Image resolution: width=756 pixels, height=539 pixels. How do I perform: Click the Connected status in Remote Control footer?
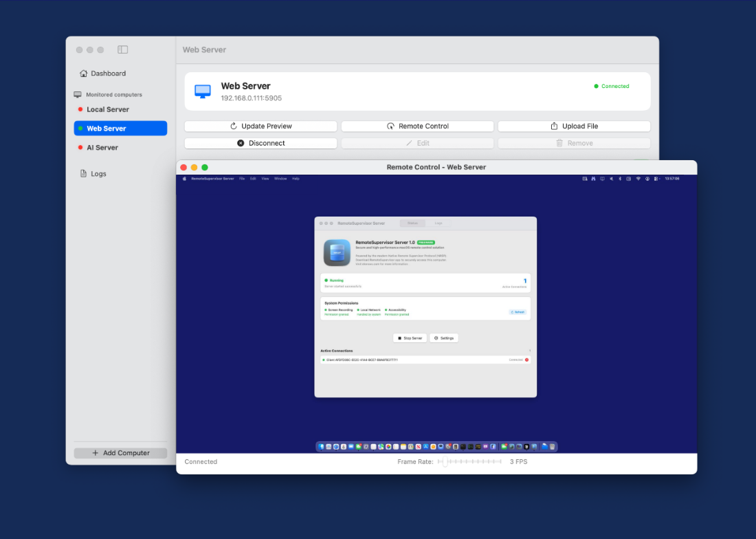(x=201, y=462)
